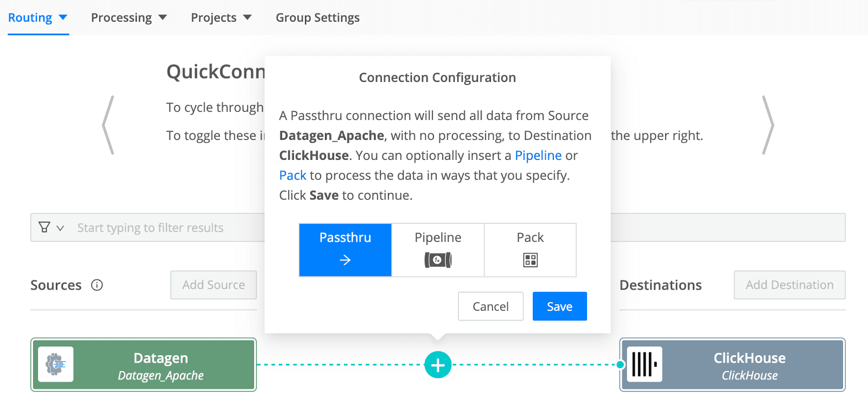Click the Datagen source gear icon
The height and width of the screenshot is (405, 868).
click(x=56, y=364)
